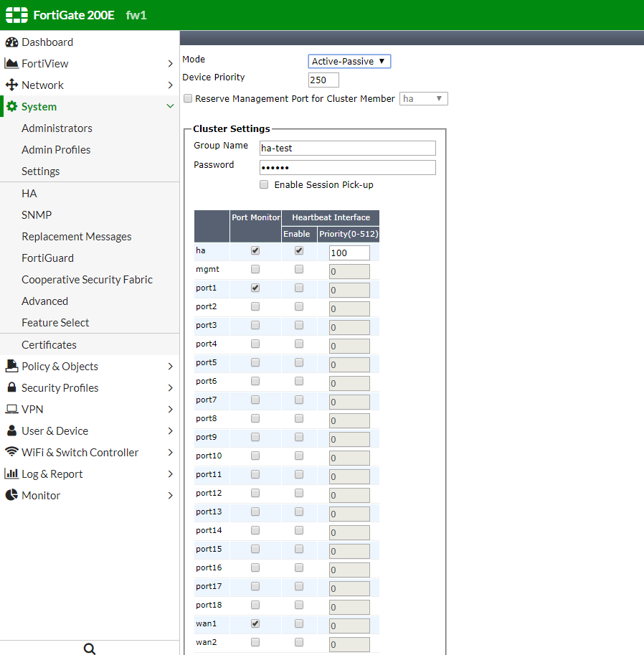
Task: Click the System gear icon
Action: tap(11, 106)
